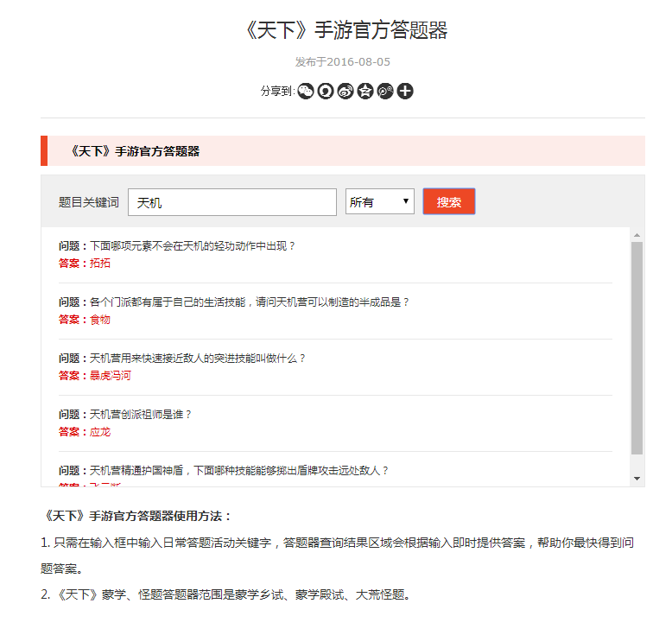The height and width of the screenshot is (629, 672).
Task: Open more share options plus icon
Action: 405,91
